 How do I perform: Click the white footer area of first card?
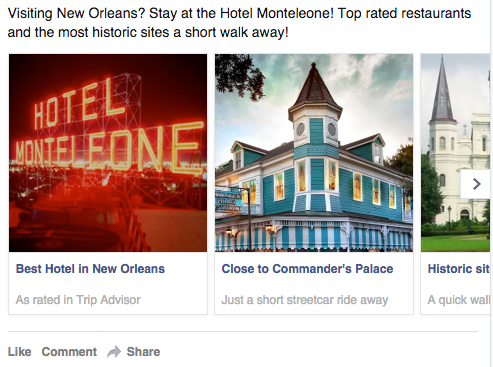click(x=108, y=283)
